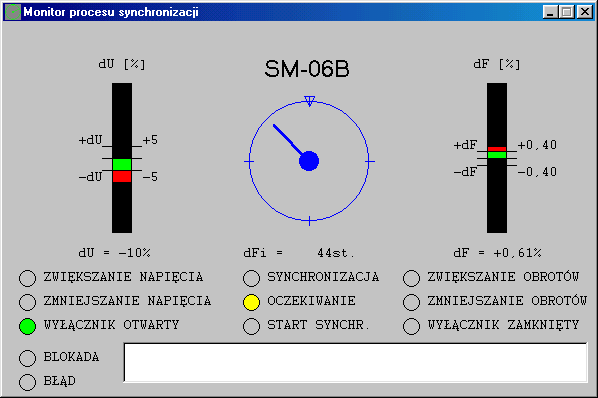Viewport: 598px width, 398px height.
Task: Click the SYNCHRONIZACJA indicator lamp
Action: 251,278
